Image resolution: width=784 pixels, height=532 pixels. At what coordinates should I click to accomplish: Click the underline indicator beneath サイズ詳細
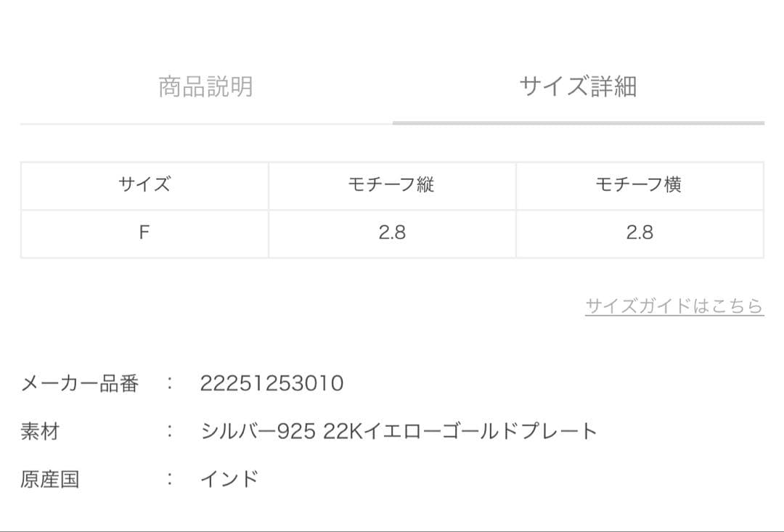[x=578, y=123]
